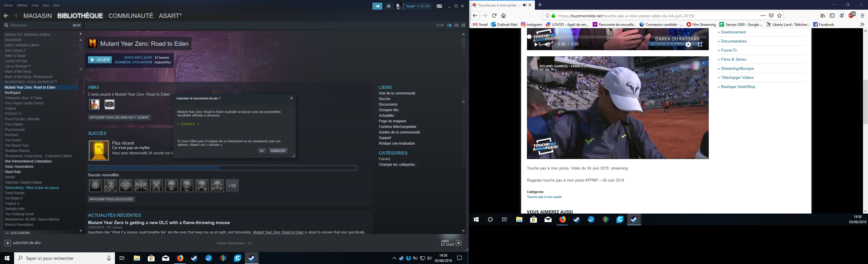Show more bookmarks with the overflow chevron
Viewport: 868px width, 264px height.
coord(862,24)
